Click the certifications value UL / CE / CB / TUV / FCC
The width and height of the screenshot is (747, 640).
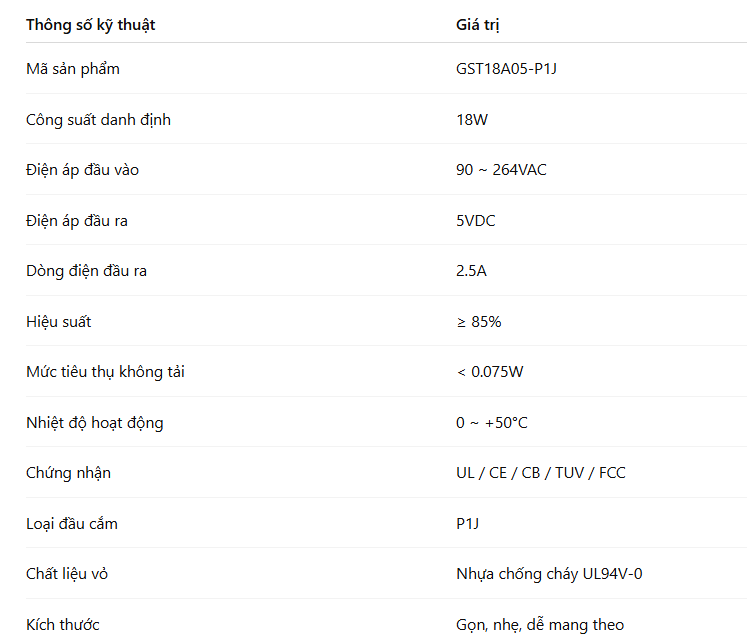click(540, 473)
